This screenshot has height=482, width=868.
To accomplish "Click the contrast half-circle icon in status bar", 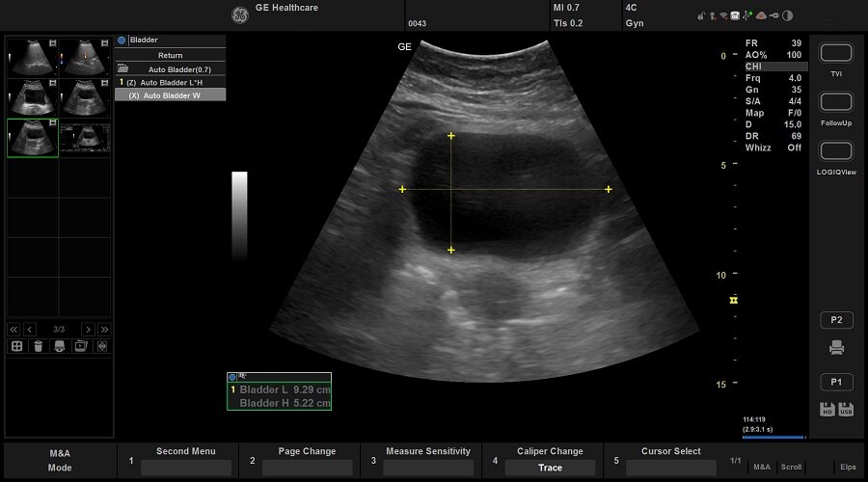I will (787, 15).
